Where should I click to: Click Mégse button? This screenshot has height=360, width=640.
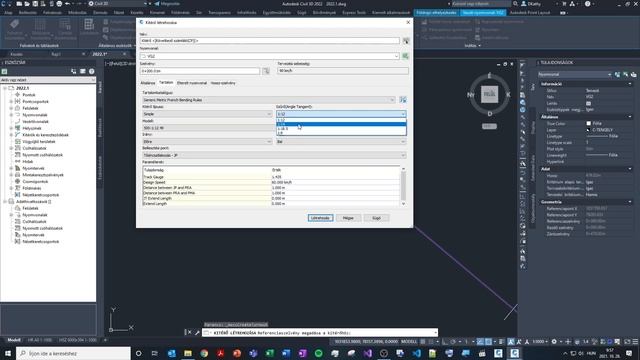[348, 218]
